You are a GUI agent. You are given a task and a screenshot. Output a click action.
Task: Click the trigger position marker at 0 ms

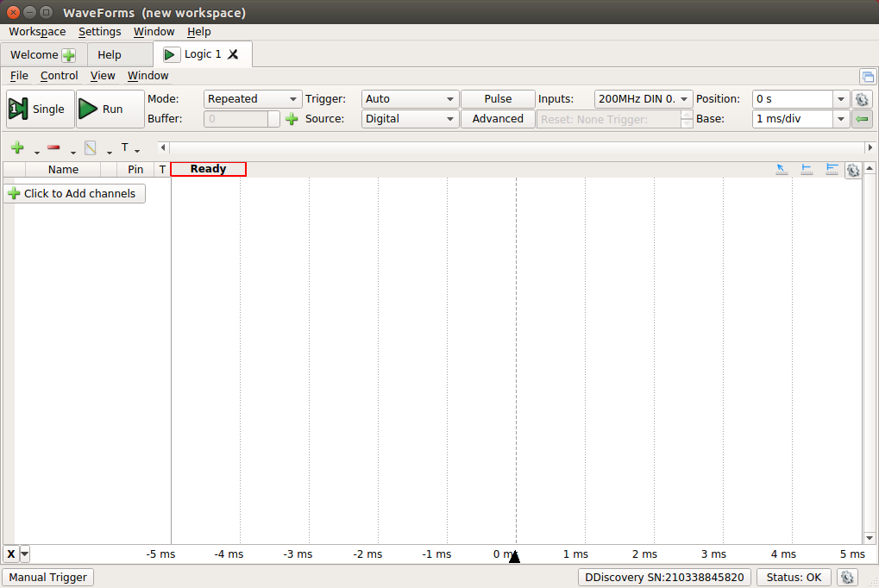pos(514,557)
